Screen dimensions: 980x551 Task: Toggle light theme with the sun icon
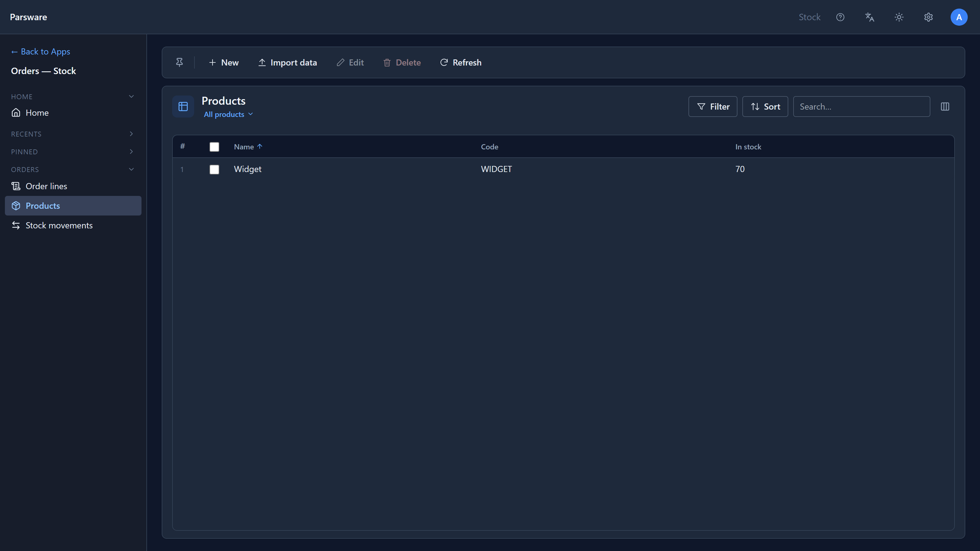[x=899, y=17]
